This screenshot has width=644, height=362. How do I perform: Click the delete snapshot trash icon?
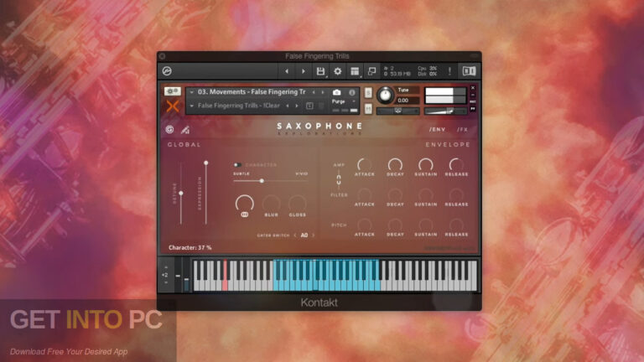click(x=321, y=106)
